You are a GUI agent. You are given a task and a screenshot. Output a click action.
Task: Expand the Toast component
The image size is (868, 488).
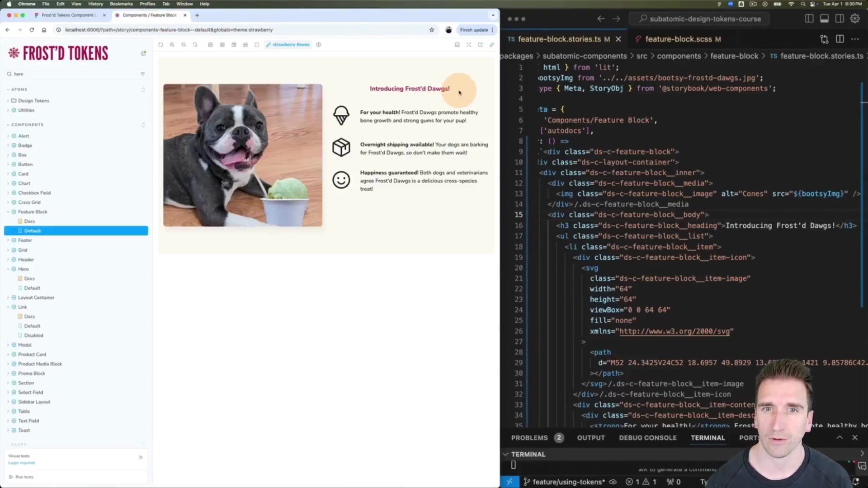pos(24,431)
